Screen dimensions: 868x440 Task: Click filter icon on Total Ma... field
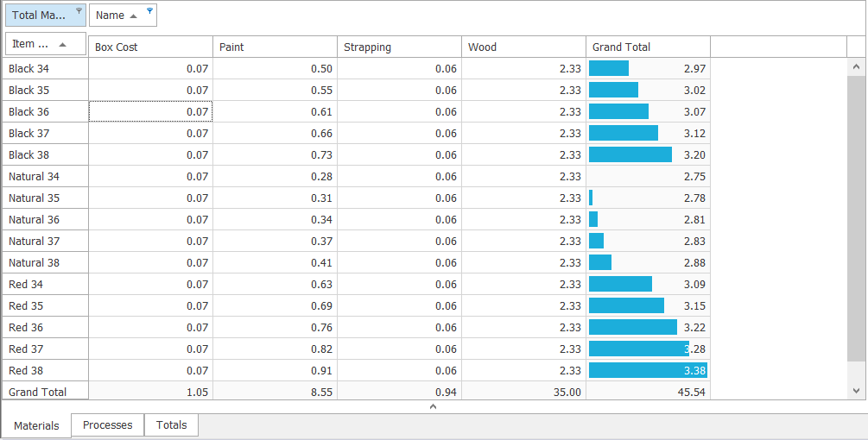coord(79,10)
